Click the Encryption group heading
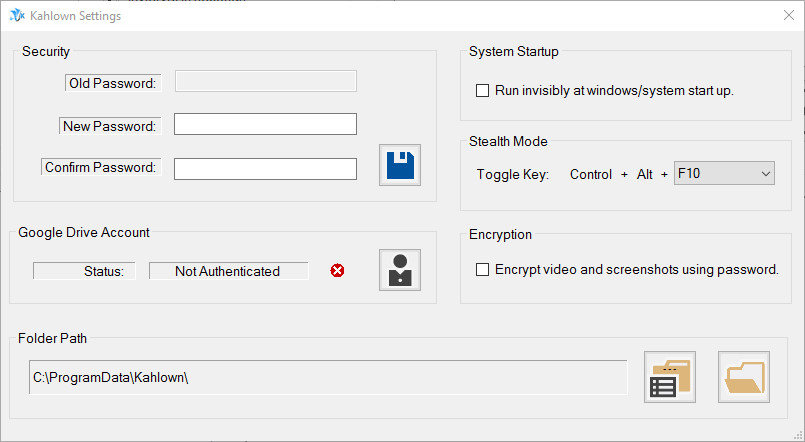 (501, 235)
